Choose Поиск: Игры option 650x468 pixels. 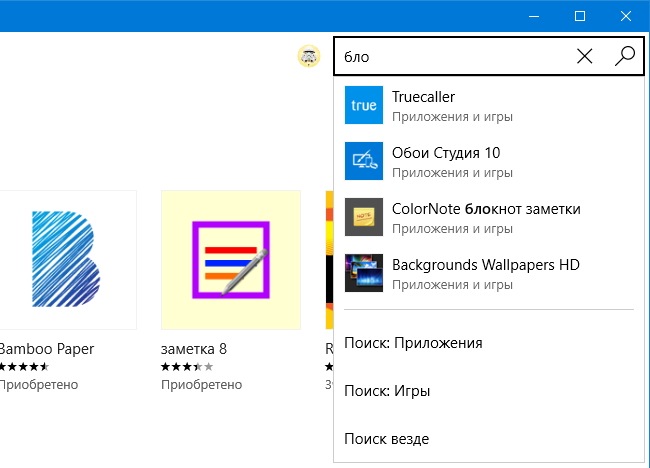click(x=387, y=391)
